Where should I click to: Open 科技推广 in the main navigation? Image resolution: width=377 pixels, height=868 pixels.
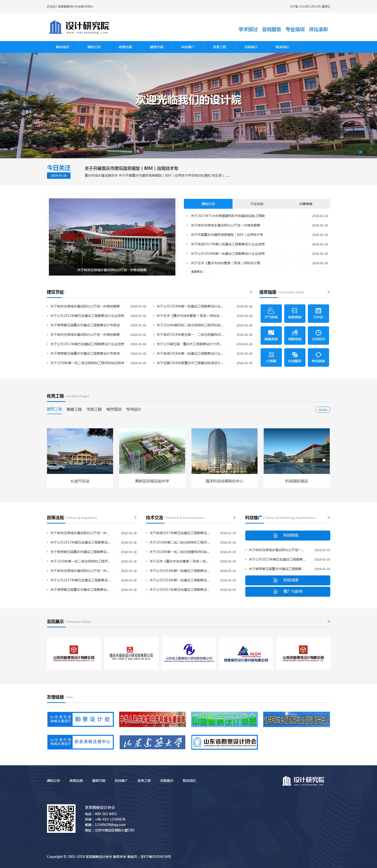(188, 47)
